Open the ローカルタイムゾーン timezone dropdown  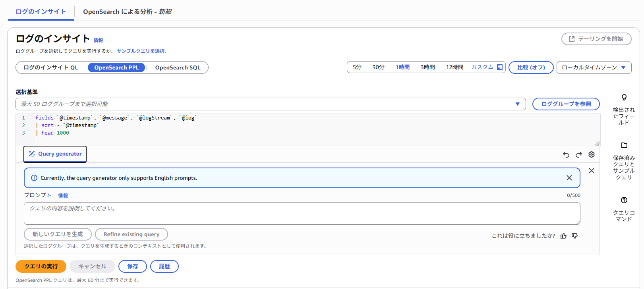tap(594, 67)
